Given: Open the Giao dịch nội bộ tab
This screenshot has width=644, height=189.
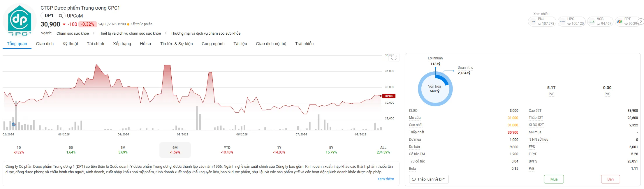Looking at the screenshot, I should click(271, 44).
